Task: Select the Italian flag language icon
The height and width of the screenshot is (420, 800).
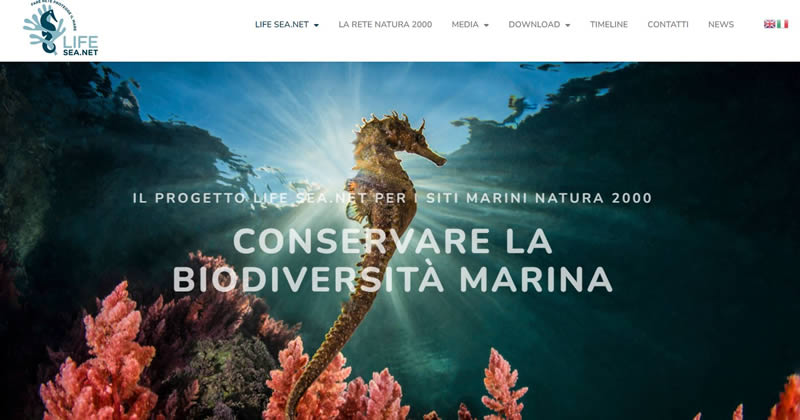Action: 783,24
